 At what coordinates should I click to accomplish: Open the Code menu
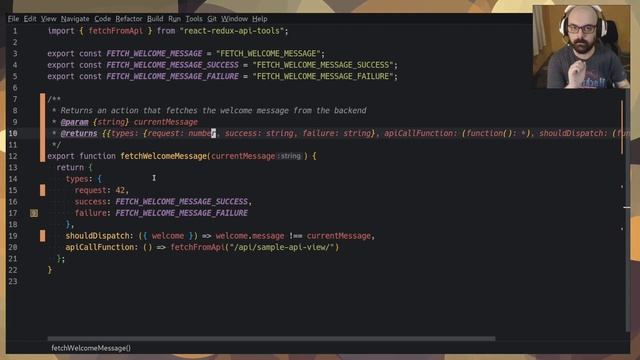tap(102, 19)
